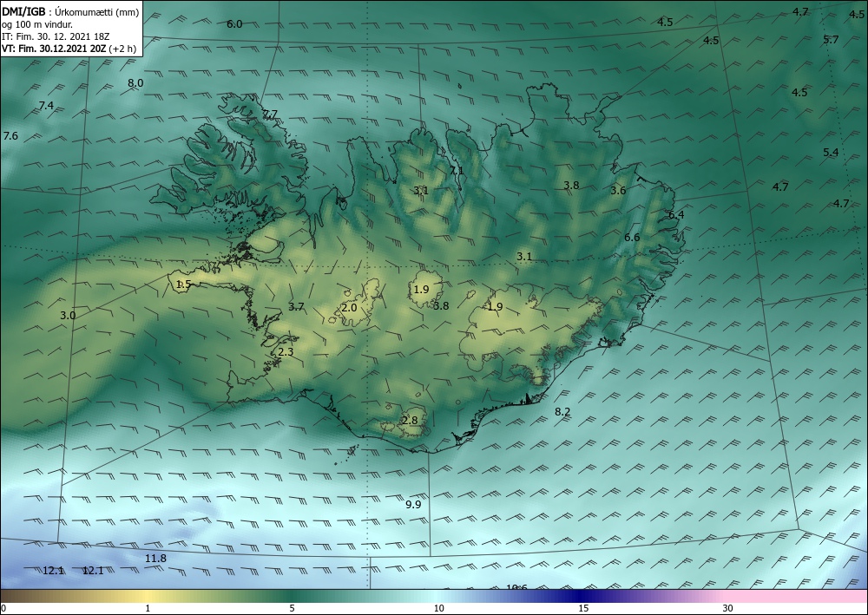Click the 5 tick on the color scale
This screenshot has height=615, width=868.
click(x=292, y=608)
